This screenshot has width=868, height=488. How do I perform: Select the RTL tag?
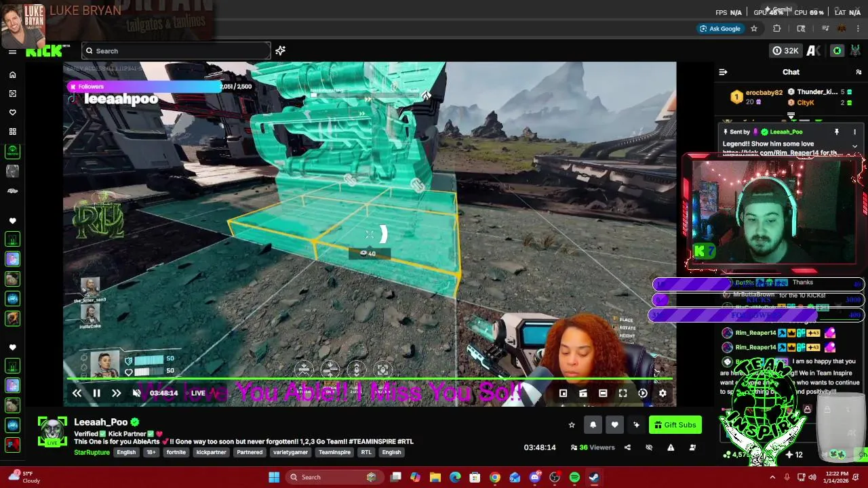(366, 452)
